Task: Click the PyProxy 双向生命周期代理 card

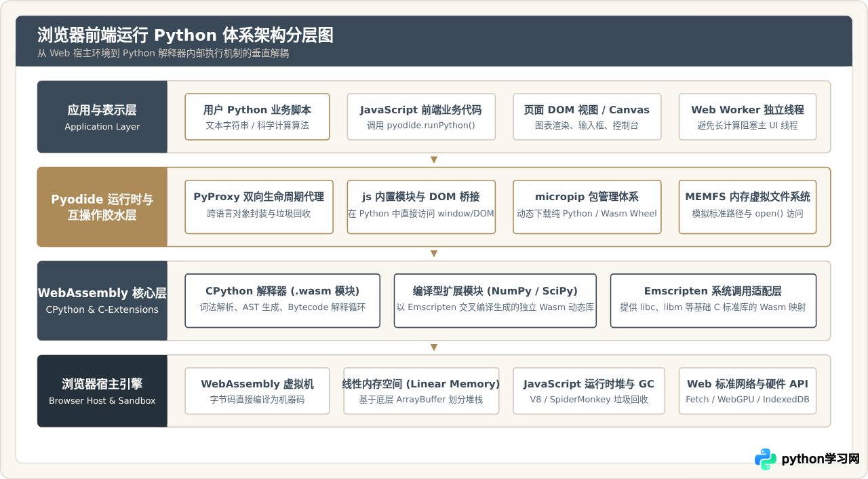Action: [259, 207]
